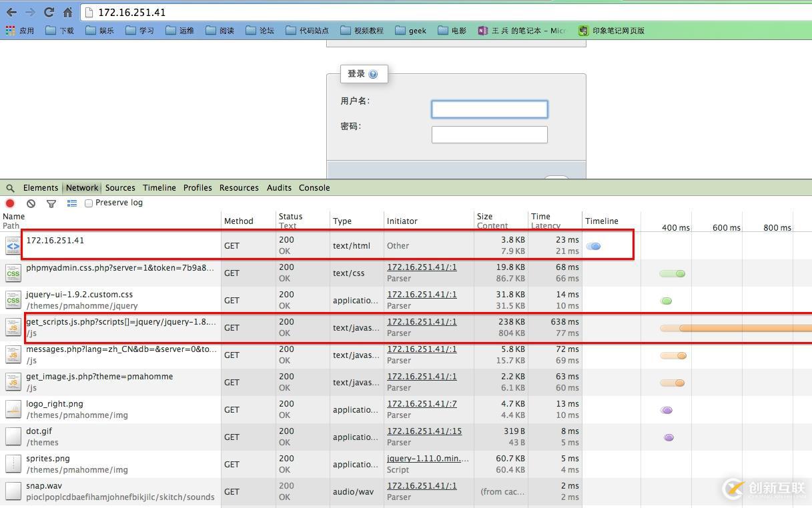Open the 论坛 bookmark folder
Viewport: 812px width, 508px height.
pos(260,31)
